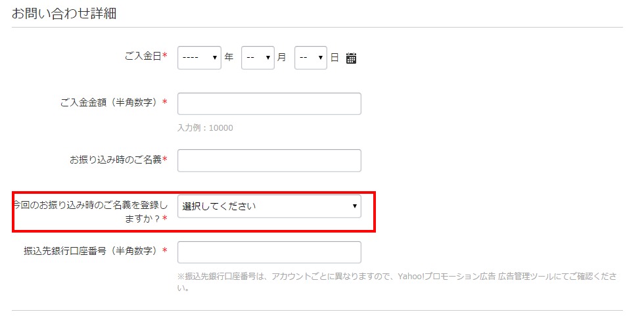
Task: Click the 今回のお振り込み時のご名義を登録しますか label
Action: tap(91, 212)
